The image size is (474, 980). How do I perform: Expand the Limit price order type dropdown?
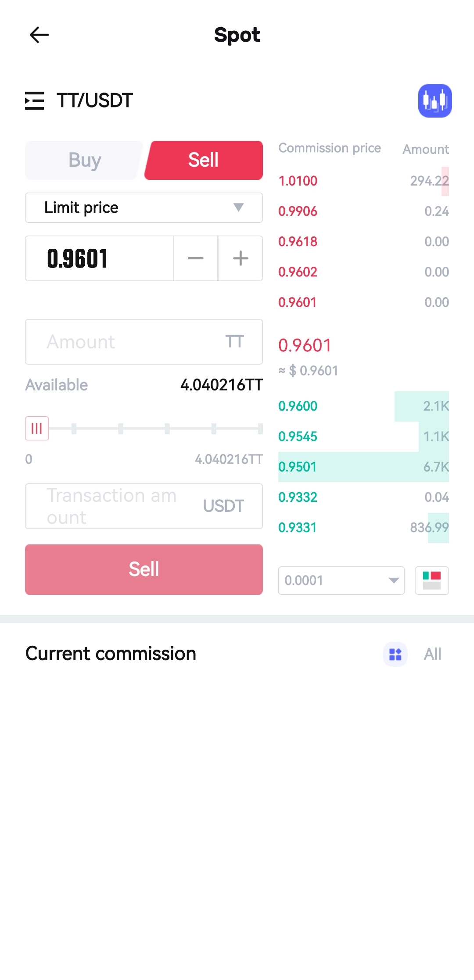(x=144, y=207)
